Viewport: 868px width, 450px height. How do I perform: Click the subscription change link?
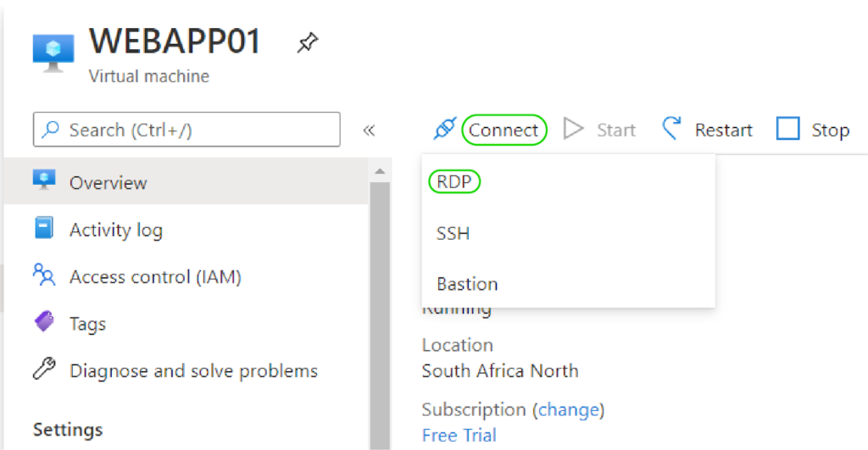point(569,409)
